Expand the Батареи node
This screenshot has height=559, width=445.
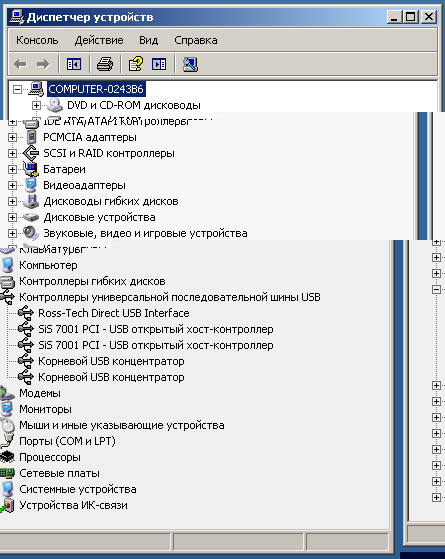point(12,169)
